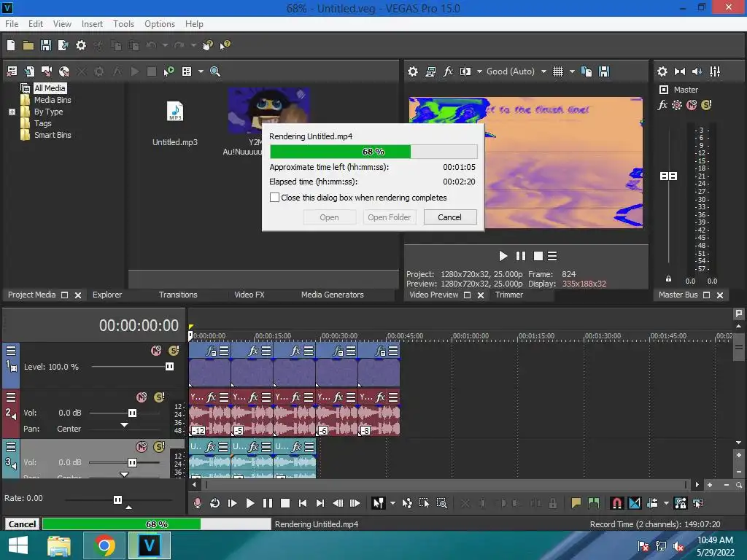Open Video Preview project settings gear

click(x=413, y=71)
